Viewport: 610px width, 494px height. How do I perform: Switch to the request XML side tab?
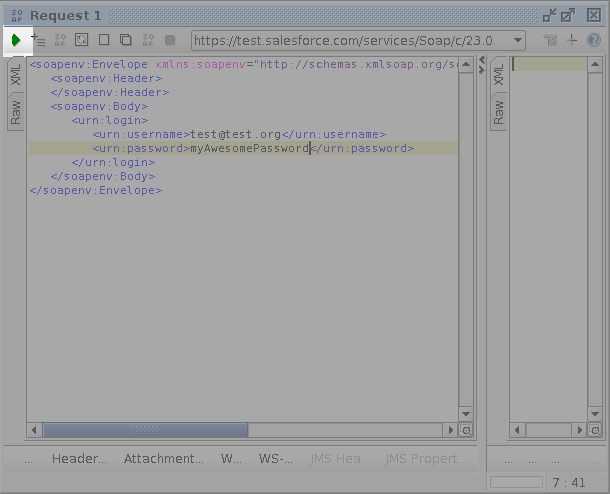(x=16, y=75)
